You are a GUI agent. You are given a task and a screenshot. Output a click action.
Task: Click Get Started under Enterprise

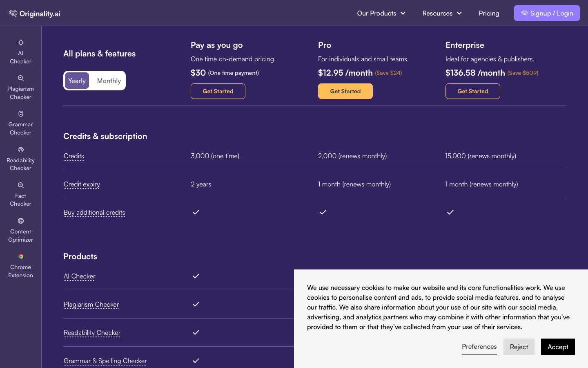(472, 91)
